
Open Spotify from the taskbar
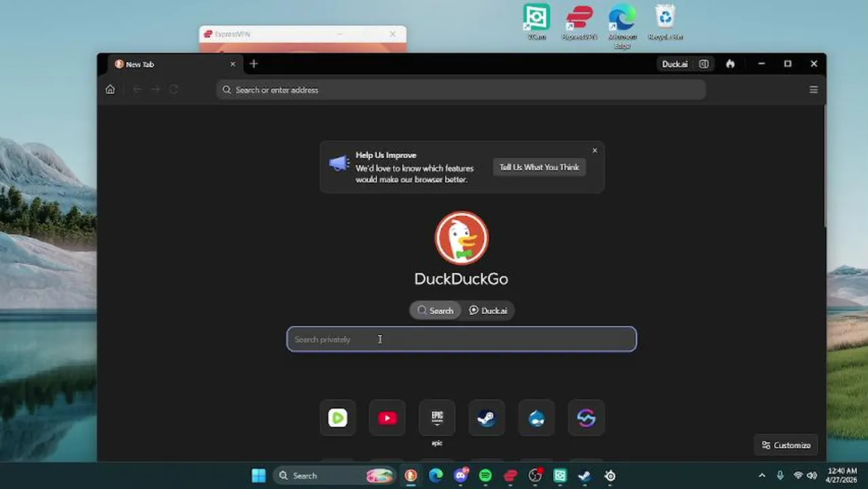485,475
